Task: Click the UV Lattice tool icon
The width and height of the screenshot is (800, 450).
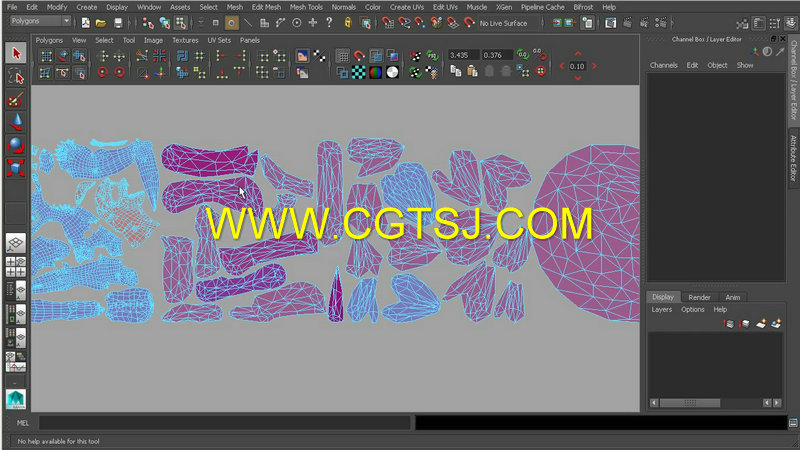Action: coord(46,56)
